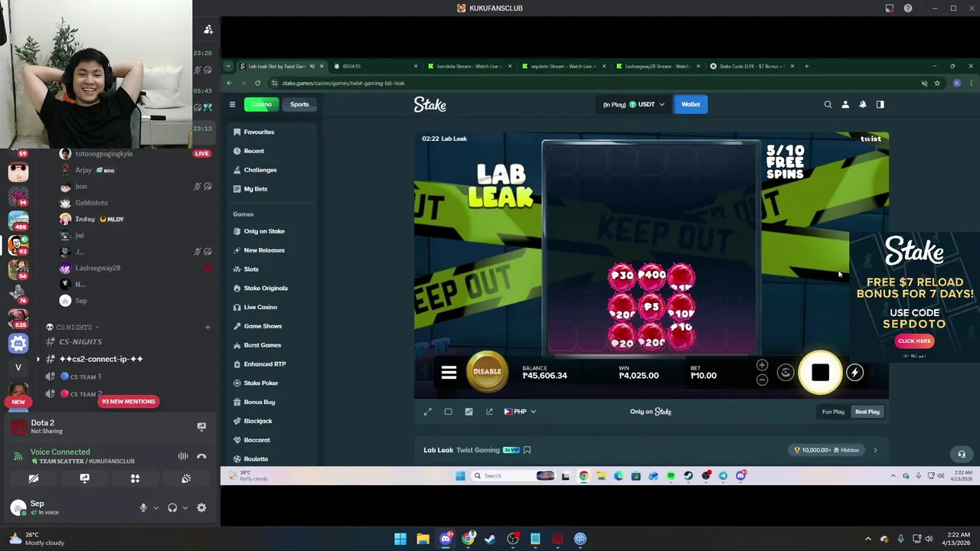Open Stake search magnifier icon

[828, 104]
